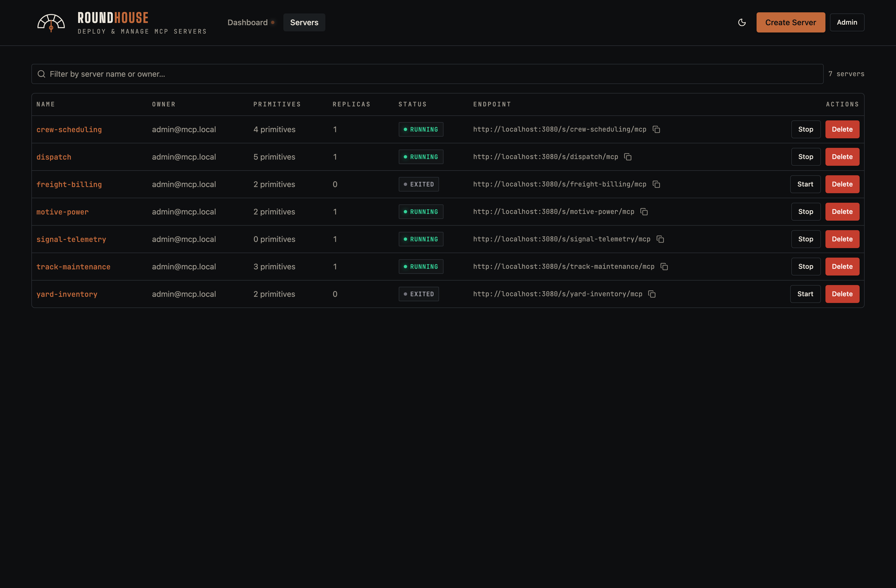
Task: Open the dispatch server link
Action: pyautogui.click(x=54, y=157)
